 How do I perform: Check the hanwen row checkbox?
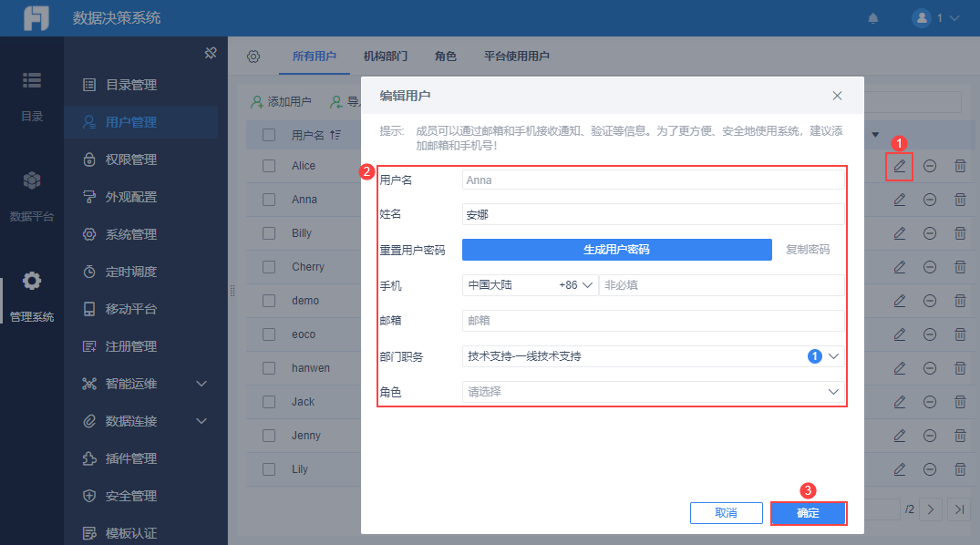tap(269, 368)
